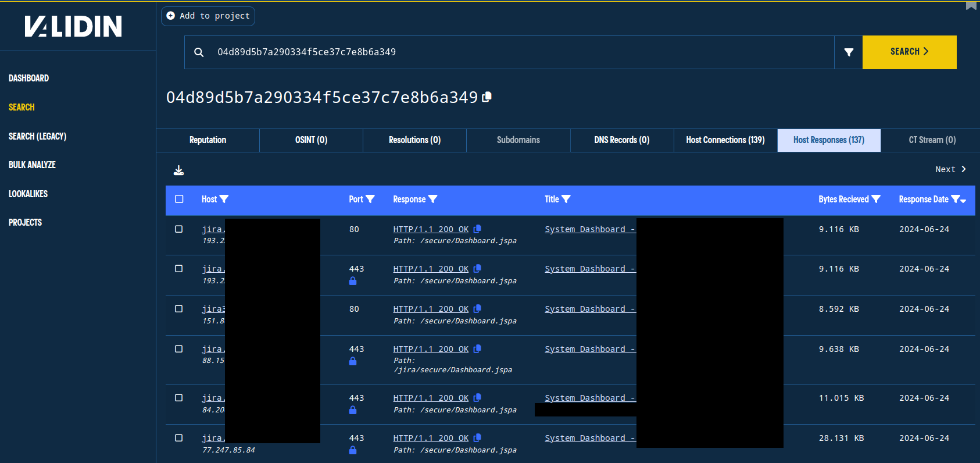The height and width of the screenshot is (463, 980).
Task: Click the bookmark icon at top right corner
Action: (x=971, y=6)
